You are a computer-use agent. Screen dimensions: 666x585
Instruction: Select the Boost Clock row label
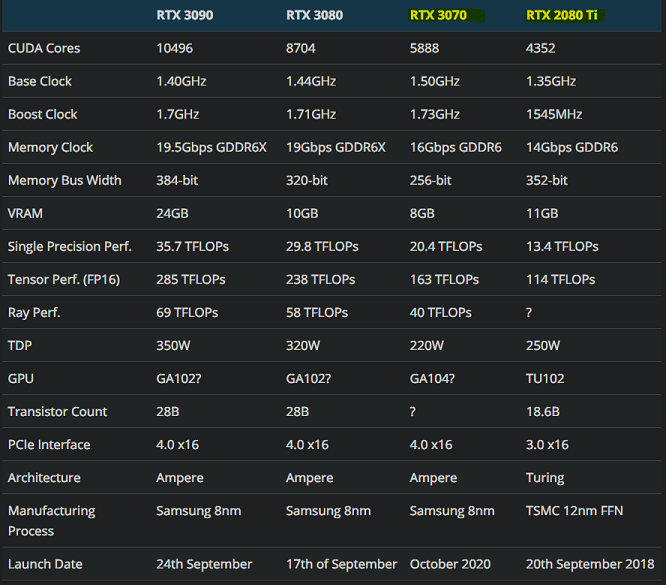[42, 114]
